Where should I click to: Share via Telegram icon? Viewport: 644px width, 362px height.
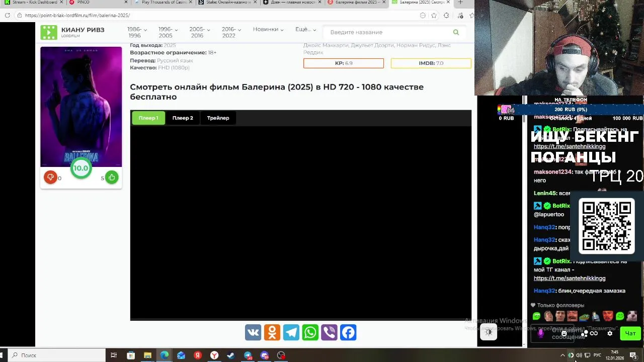tap(291, 332)
